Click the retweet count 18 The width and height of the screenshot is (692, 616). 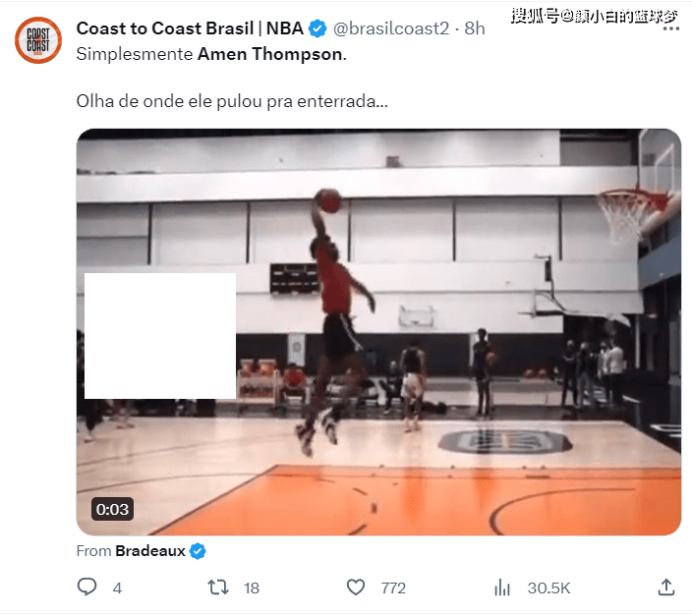tap(252, 588)
